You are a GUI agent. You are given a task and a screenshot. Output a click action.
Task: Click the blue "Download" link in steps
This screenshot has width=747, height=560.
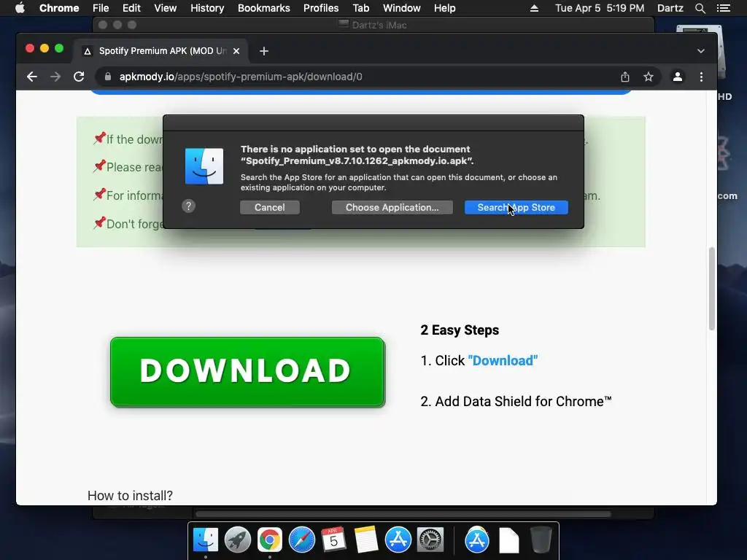point(503,360)
